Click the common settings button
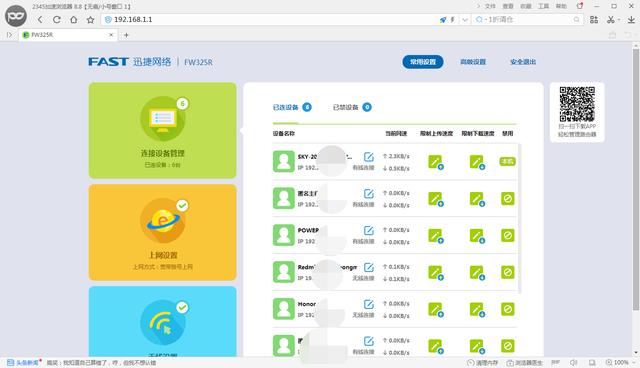The height and width of the screenshot is (368, 640). point(423,62)
